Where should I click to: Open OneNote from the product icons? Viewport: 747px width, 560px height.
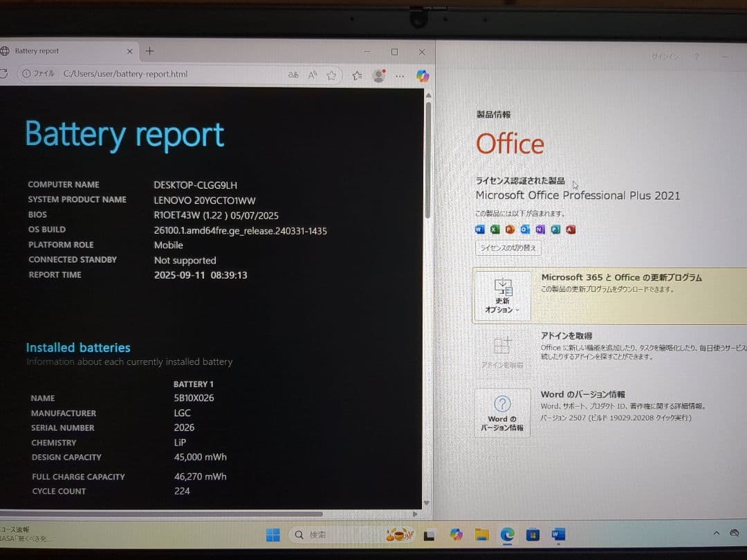(539, 229)
